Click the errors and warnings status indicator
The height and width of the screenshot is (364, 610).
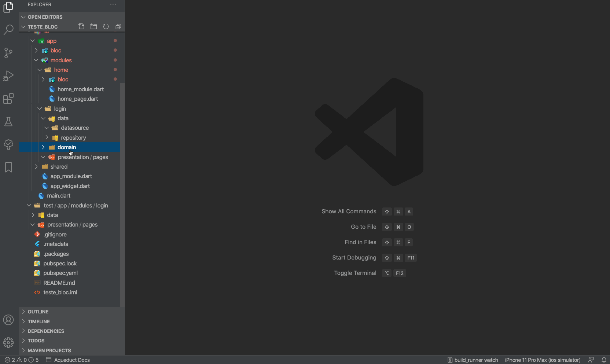pos(21,360)
